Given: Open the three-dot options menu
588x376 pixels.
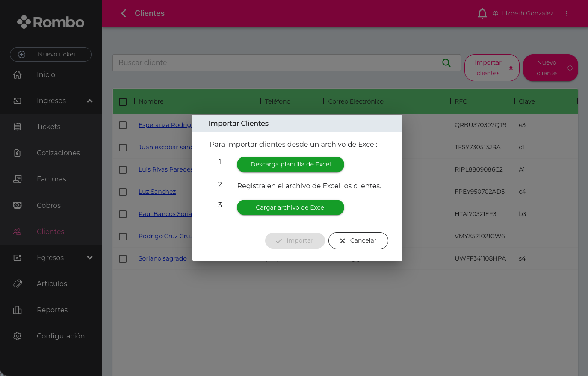Looking at the screenshot, I should point(566,13).
